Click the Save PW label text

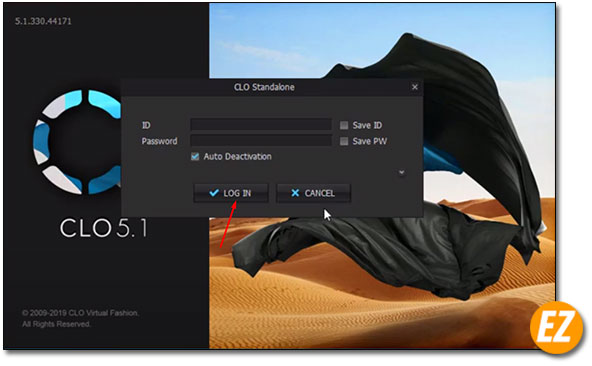[370, 141]
